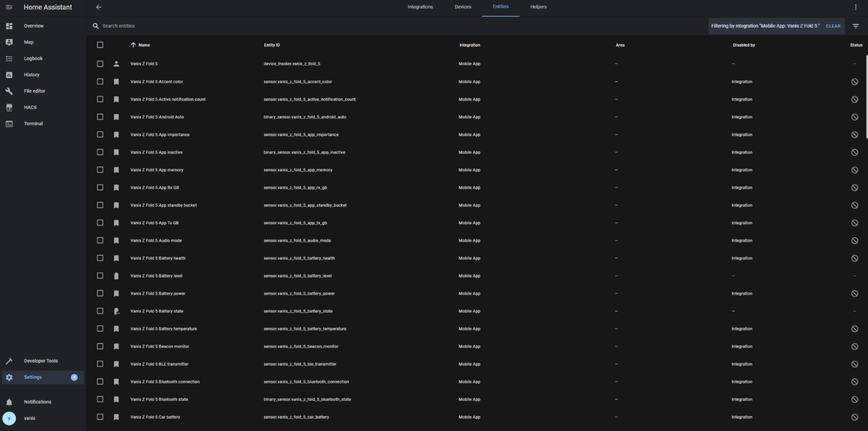Clear the Mobile App integration filter
This screenshot has width=868, height=431.
(x=833, y=26)
